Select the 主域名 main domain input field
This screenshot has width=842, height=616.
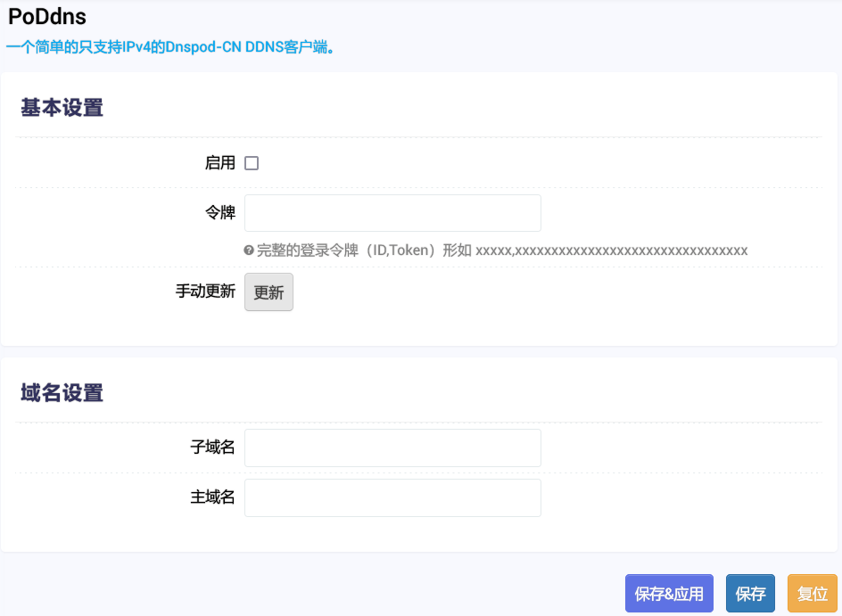pos(392,497)
